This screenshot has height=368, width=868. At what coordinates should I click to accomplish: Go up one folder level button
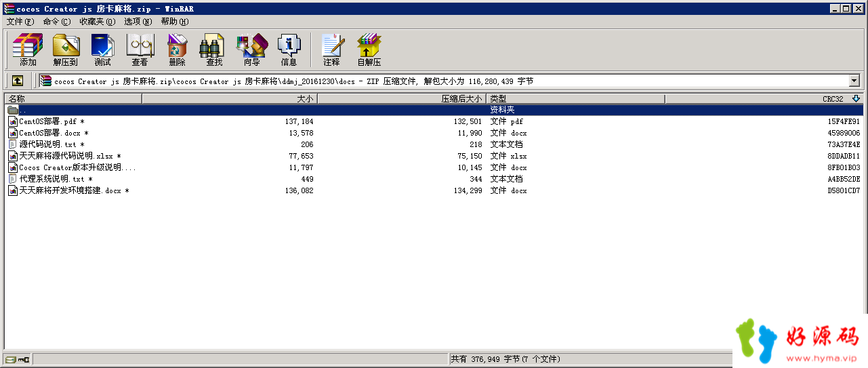click(18, 81)
